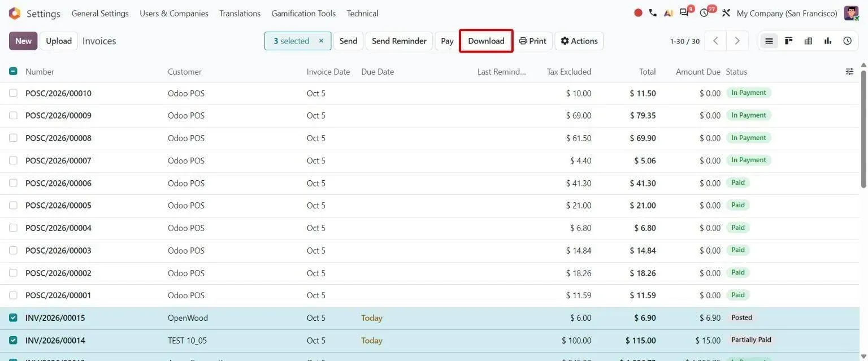Switch to list view
This screenshot has width=868, height=361.
(769, 41)
